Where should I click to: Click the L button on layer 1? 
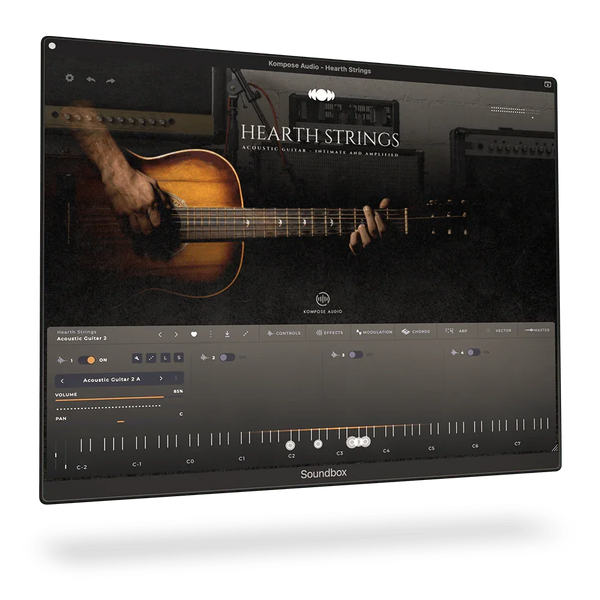[165, 357]
